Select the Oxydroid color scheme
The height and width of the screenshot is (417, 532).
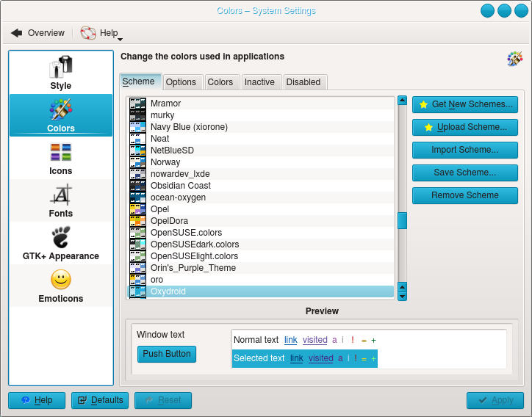coord(261,291)
